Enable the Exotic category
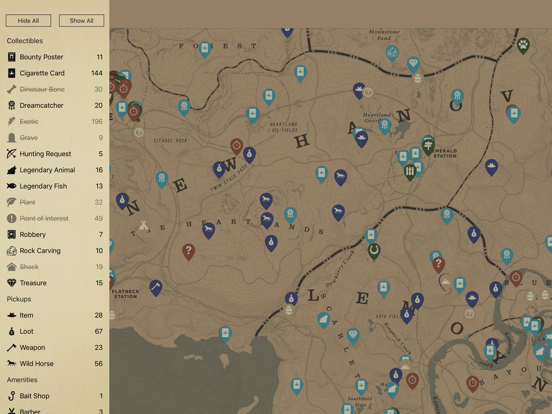This screenshot has height=414, width=552. tap(55, 121)
